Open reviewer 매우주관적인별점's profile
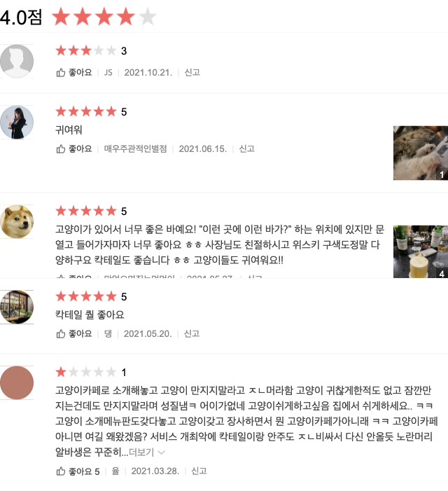 tap(136, 148)
